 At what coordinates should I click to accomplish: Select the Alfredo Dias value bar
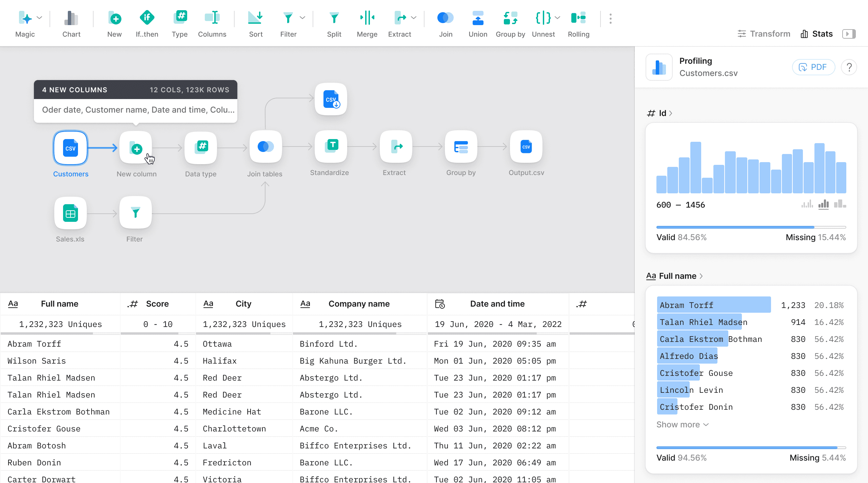point(688,355)
